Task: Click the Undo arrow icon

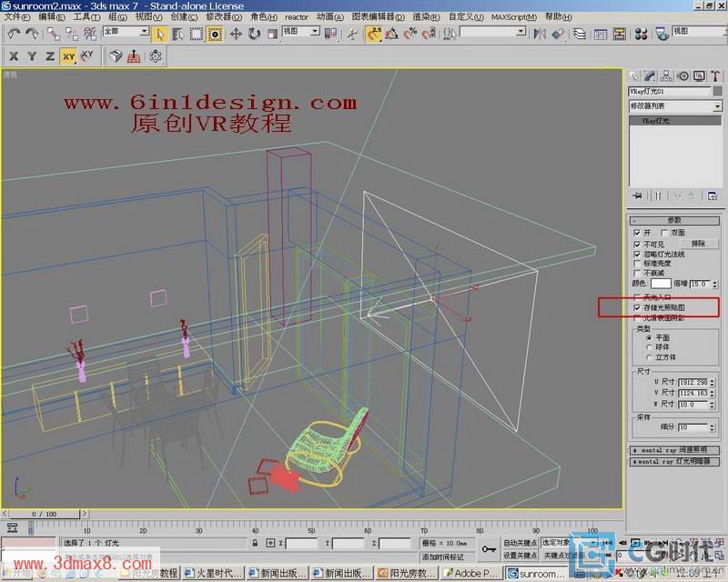Action: [14, 34]
